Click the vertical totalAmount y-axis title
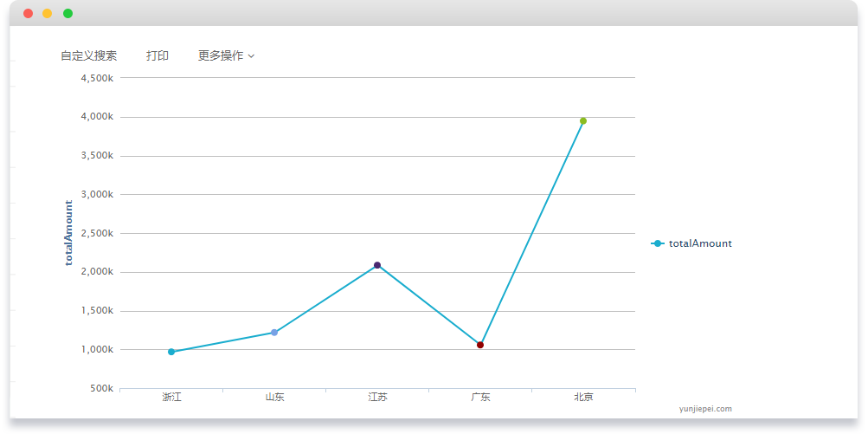 [69, 233]
